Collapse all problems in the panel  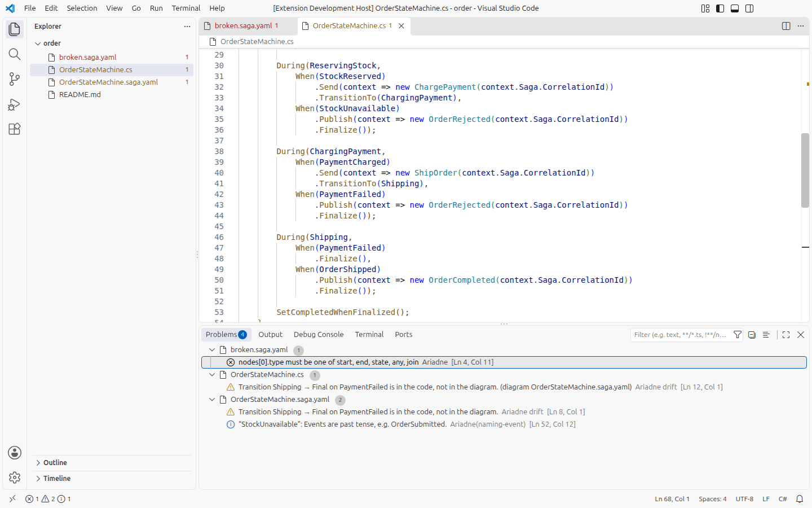tap(752, 335)
